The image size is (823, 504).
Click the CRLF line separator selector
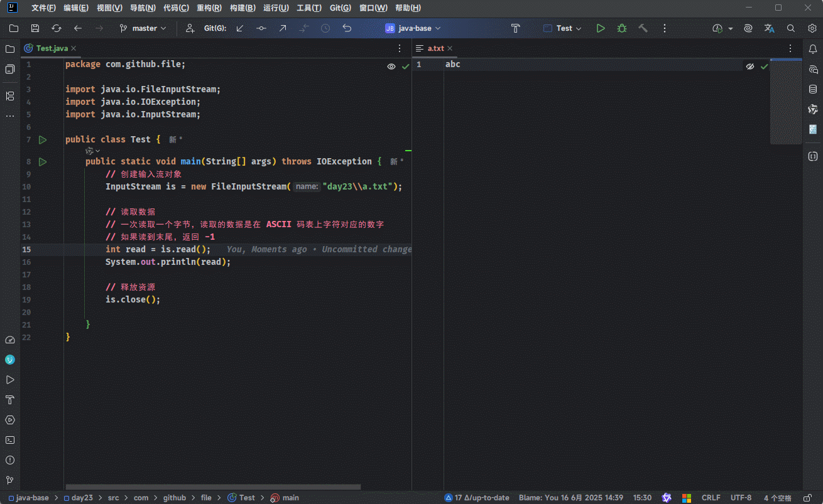pyautogui.click(x=711, y=498)
